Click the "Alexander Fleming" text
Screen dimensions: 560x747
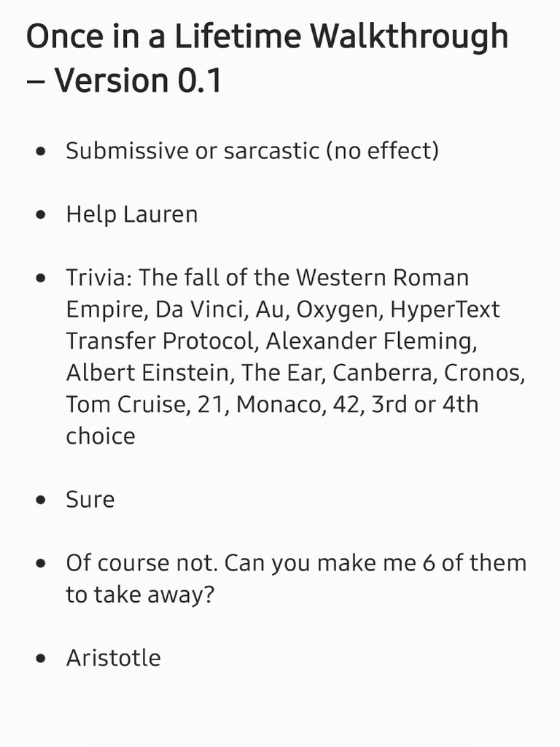tap(372, 341)
